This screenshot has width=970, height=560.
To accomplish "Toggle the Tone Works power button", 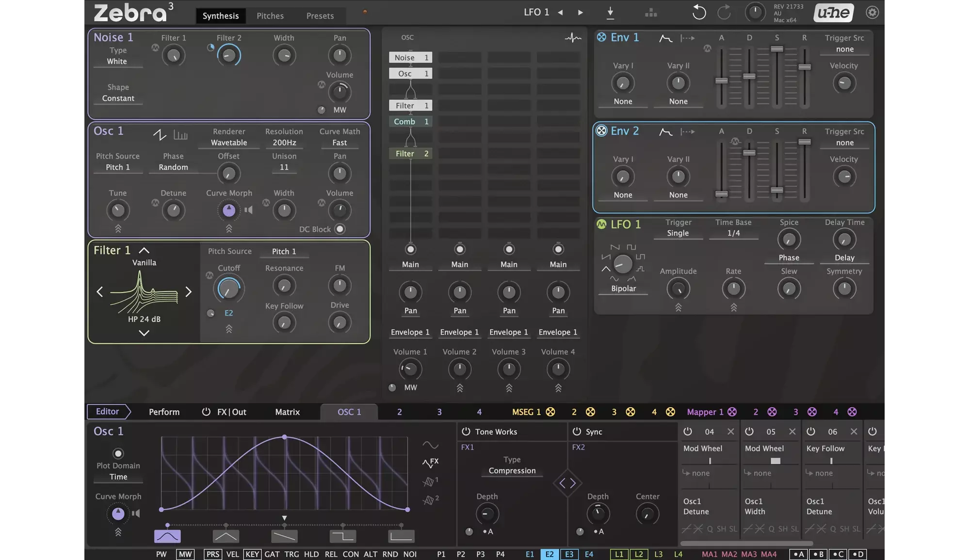I will tap(466, 432).
